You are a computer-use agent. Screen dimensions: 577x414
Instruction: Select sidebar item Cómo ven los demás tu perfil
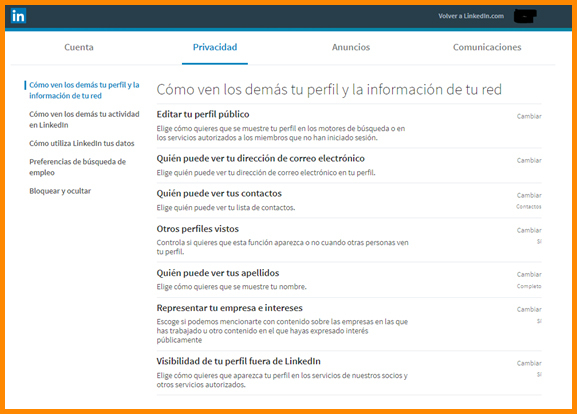click(x=84, y=90)
